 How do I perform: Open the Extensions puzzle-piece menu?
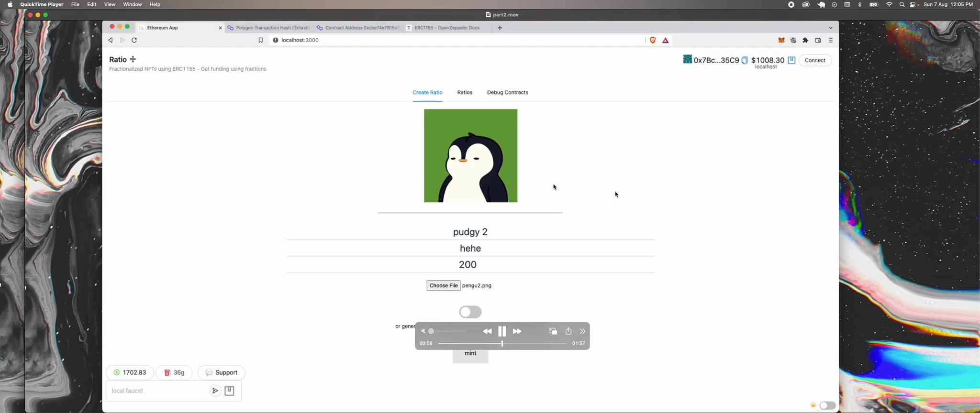pos(805,41)
